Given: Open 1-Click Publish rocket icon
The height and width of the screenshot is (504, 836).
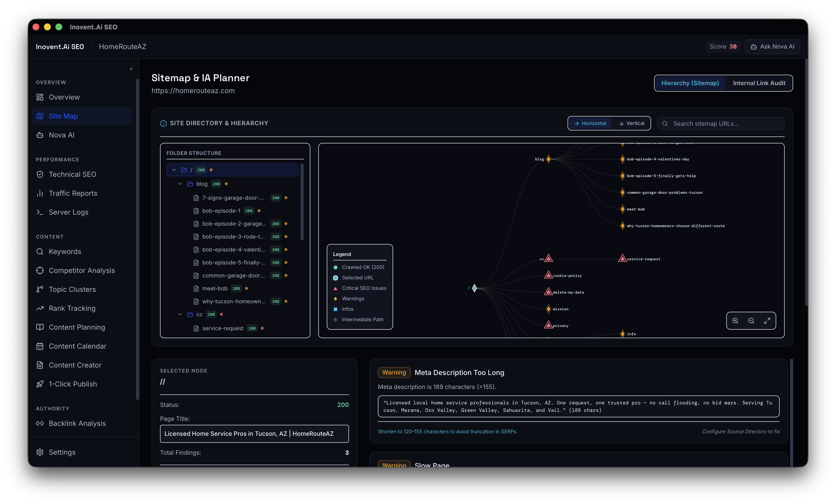Looking at the screenshot, I should pos(40,384).
